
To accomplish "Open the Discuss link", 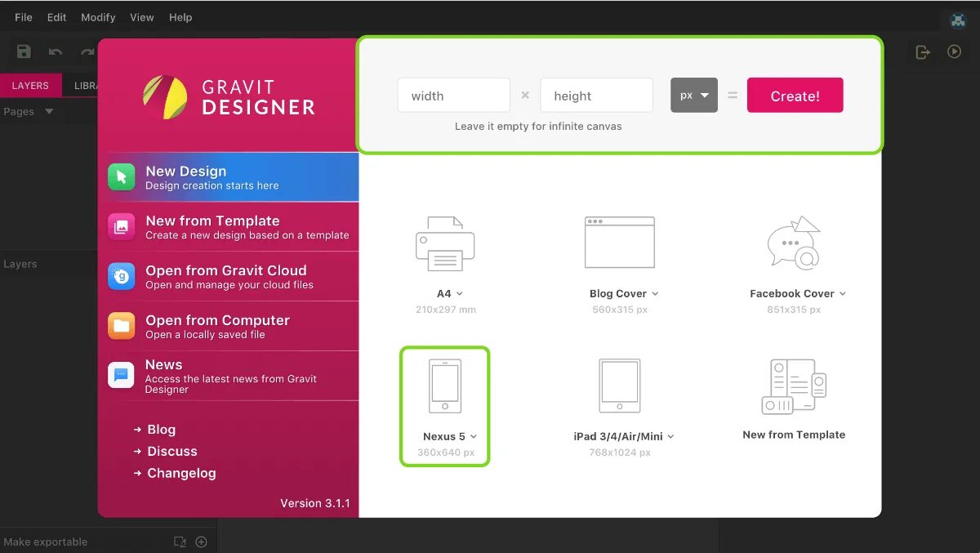I will pos(171,451).
